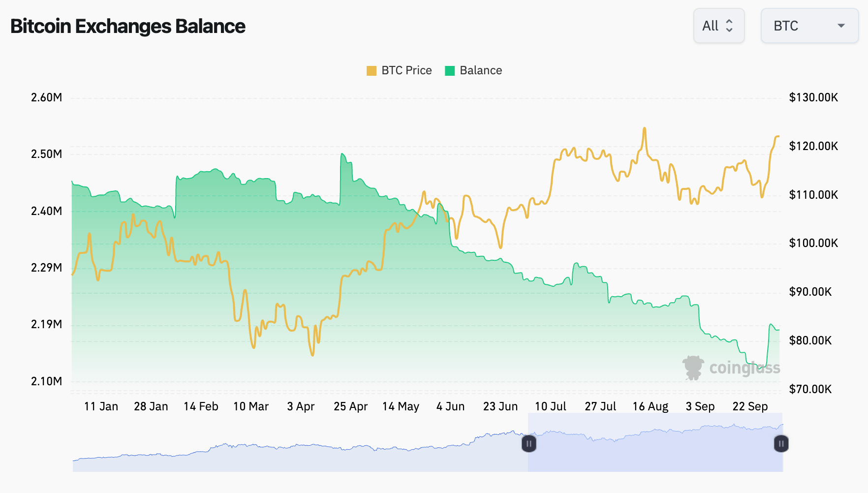The height and width of the screenshot is (493, 868).
Task: Click the left pause-style handle on the range selector
Action: coord(529,443)
